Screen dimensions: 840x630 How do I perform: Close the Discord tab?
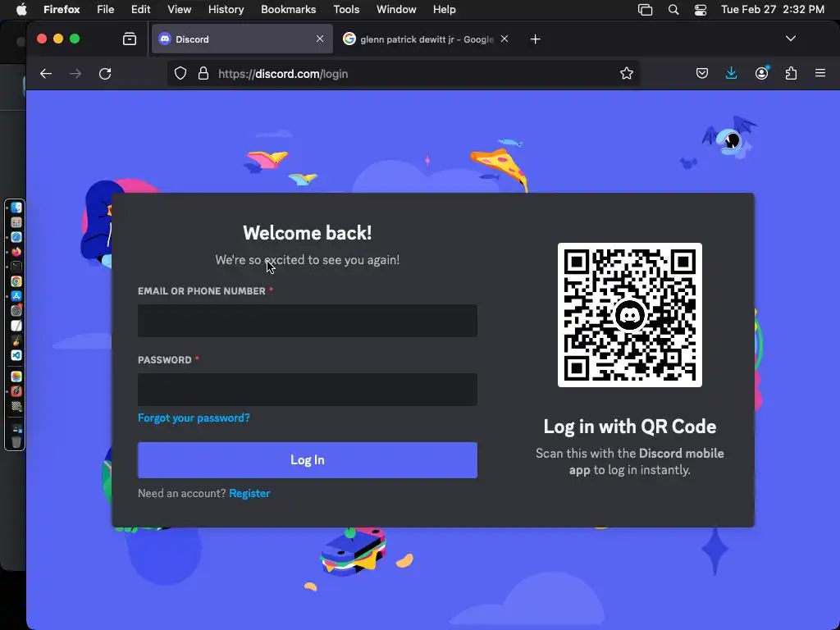[320, 39]
